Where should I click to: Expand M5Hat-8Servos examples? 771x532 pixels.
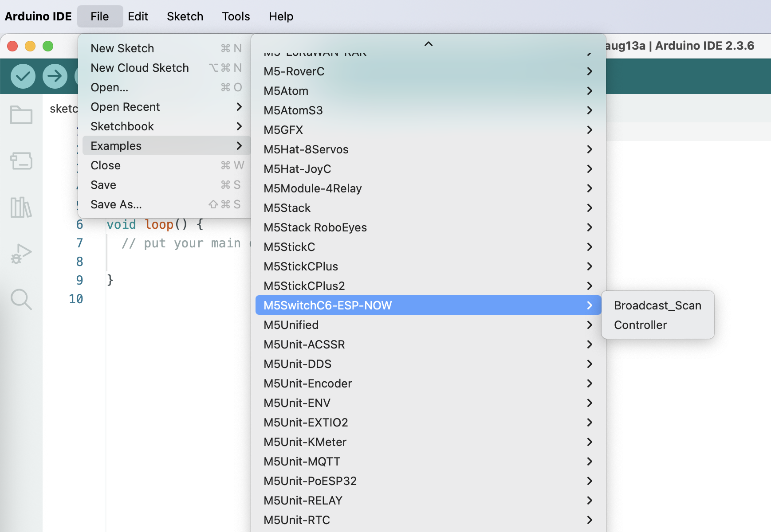tap(429, 149)
